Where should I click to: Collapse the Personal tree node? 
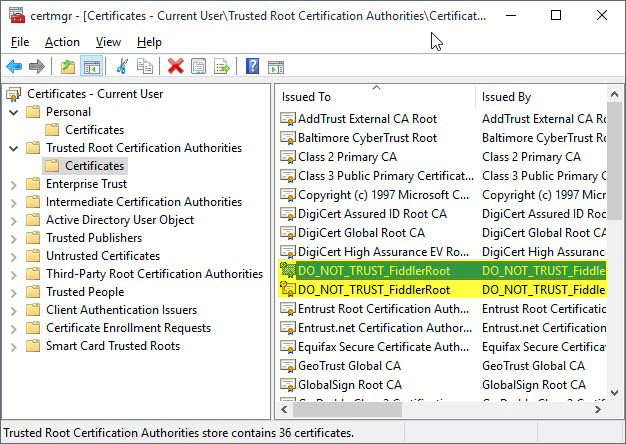point(14,113)
